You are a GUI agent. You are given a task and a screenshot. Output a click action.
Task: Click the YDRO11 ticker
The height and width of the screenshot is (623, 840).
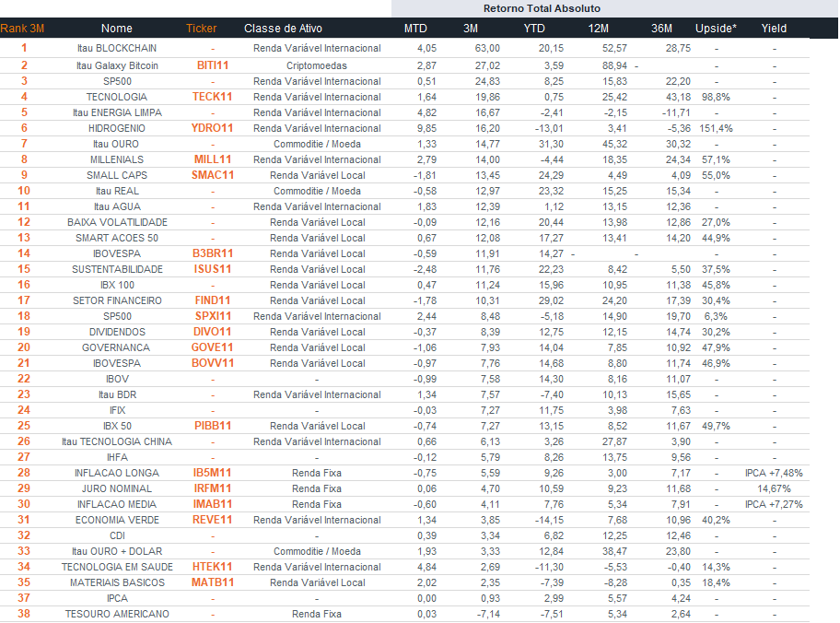[213, 128]
